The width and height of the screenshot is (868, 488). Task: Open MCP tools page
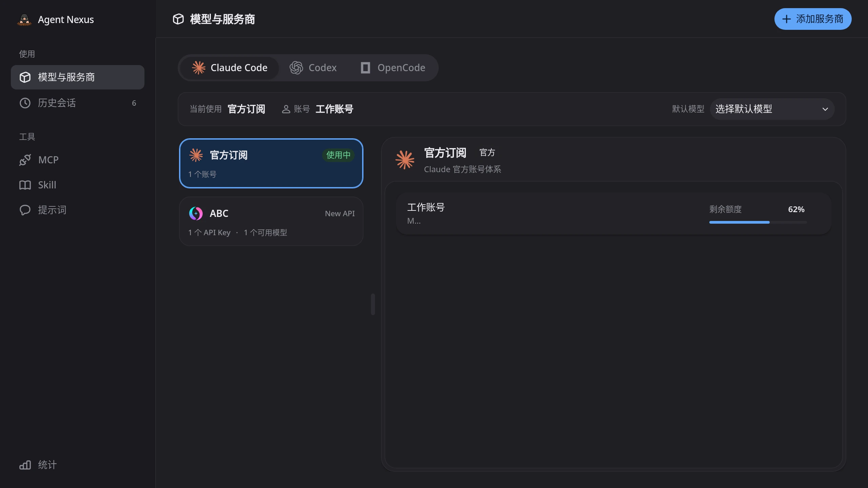pyautogui.click(x=78, y=160)
